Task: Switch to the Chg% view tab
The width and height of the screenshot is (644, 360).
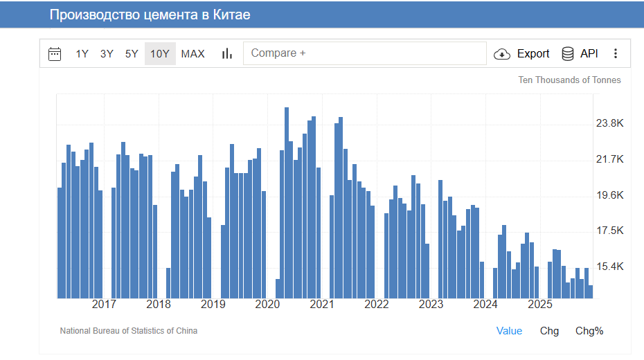Action: point(589,331)
